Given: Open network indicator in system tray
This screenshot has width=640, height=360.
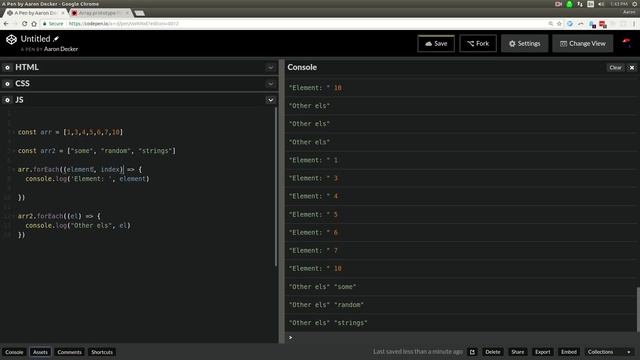Looking at the screenshot, I should click(580, 4).
